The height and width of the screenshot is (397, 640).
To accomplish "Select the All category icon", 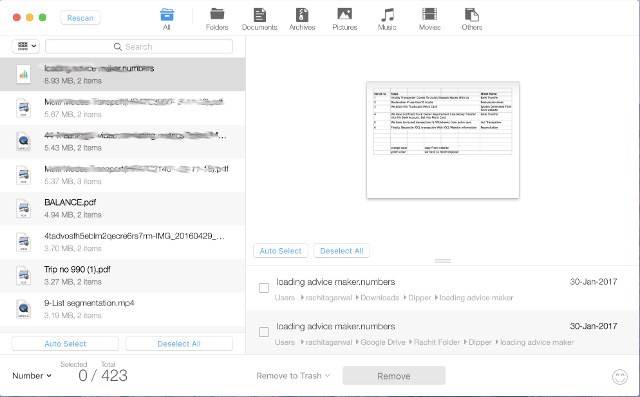I will [x=167, y=15].
